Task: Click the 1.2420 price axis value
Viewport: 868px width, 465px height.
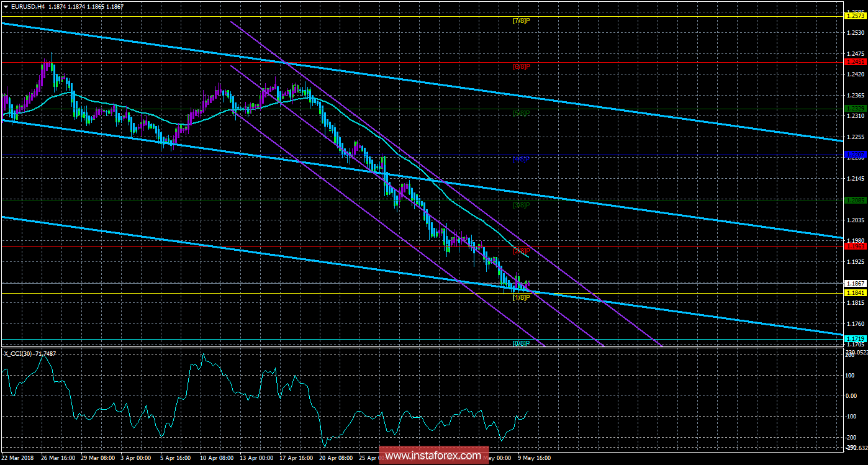Action: tap(854, 74)
